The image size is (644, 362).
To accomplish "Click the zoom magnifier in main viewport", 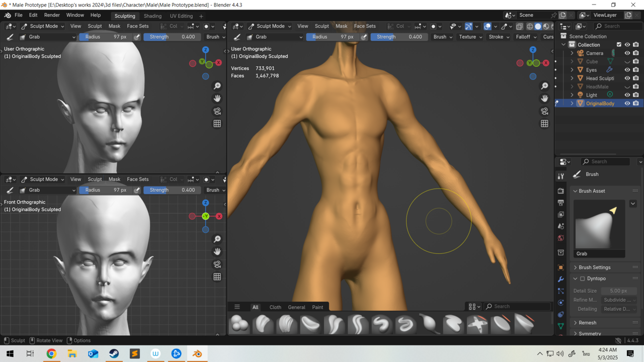I will click(544, 86).
